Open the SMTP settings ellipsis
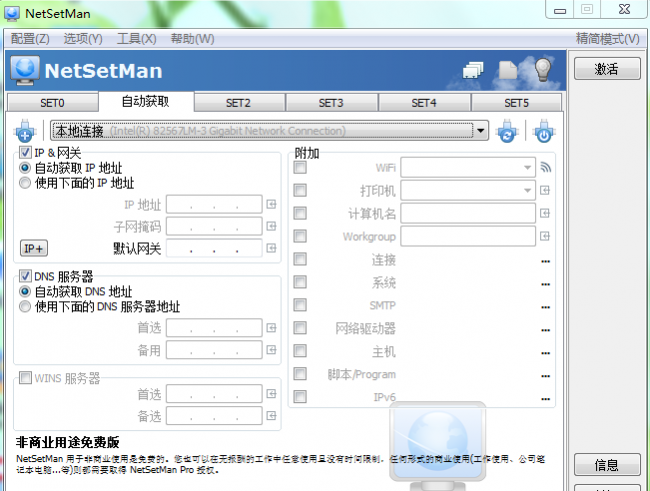The width and height of the screenshot is (650, 491). (546, 307)
